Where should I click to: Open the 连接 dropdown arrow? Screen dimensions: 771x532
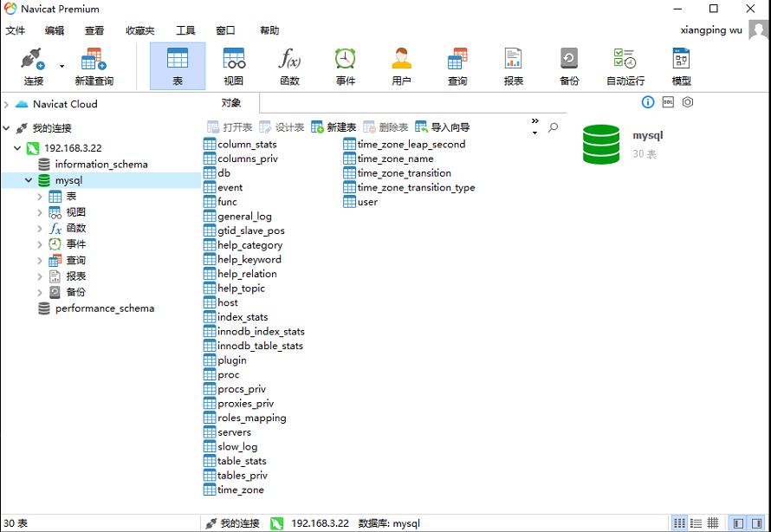point(62,67)
